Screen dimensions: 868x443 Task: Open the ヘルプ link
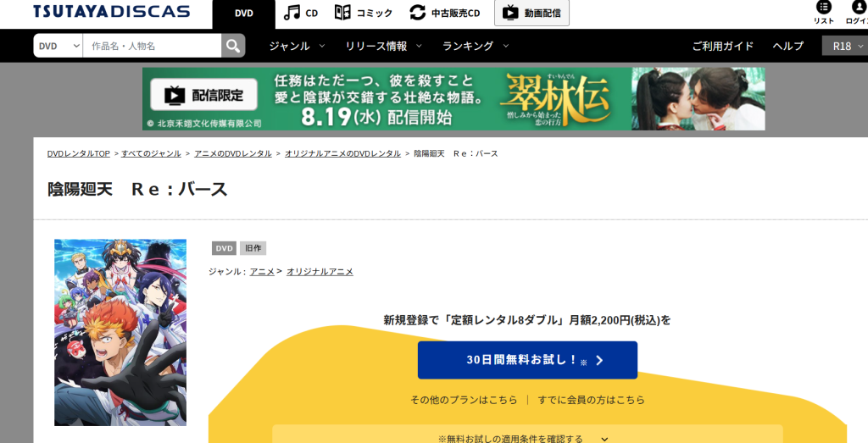[x=788, y=46]
